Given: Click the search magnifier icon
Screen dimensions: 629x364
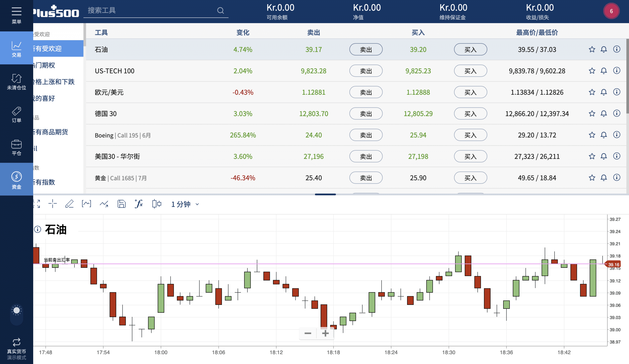Looking at the screenshot, I should 220,11.
